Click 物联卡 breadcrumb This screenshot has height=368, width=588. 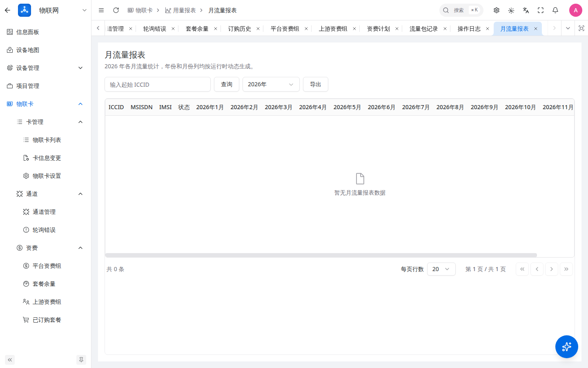pos(140,10)
